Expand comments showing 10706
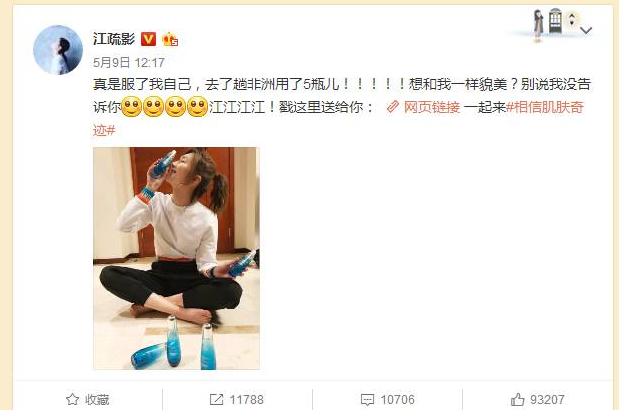 (397, 400)
